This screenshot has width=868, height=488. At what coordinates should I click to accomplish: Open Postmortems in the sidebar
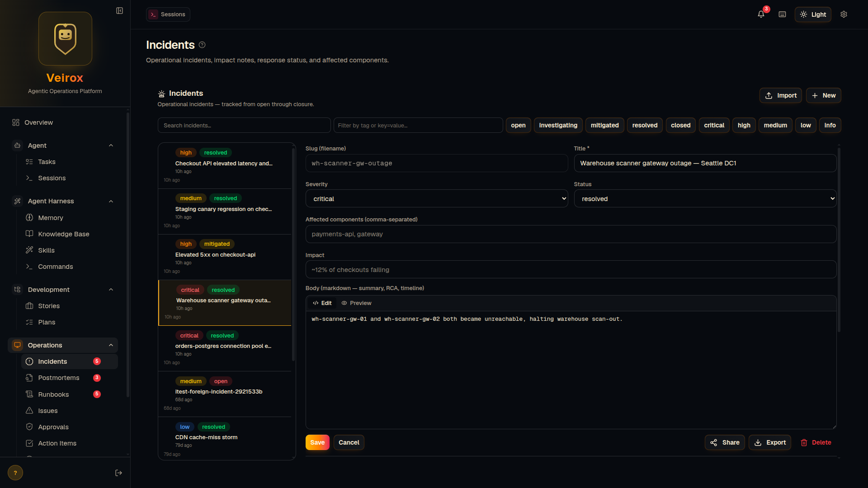[69, 378]
